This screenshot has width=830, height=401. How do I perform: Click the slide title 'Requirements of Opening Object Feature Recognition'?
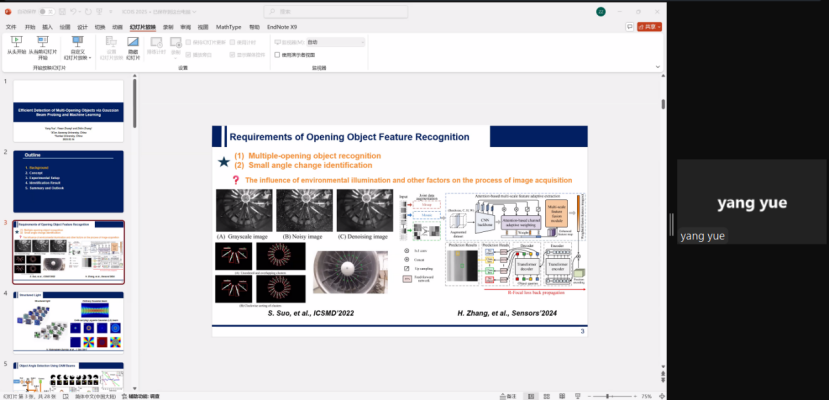click(349, 137)
